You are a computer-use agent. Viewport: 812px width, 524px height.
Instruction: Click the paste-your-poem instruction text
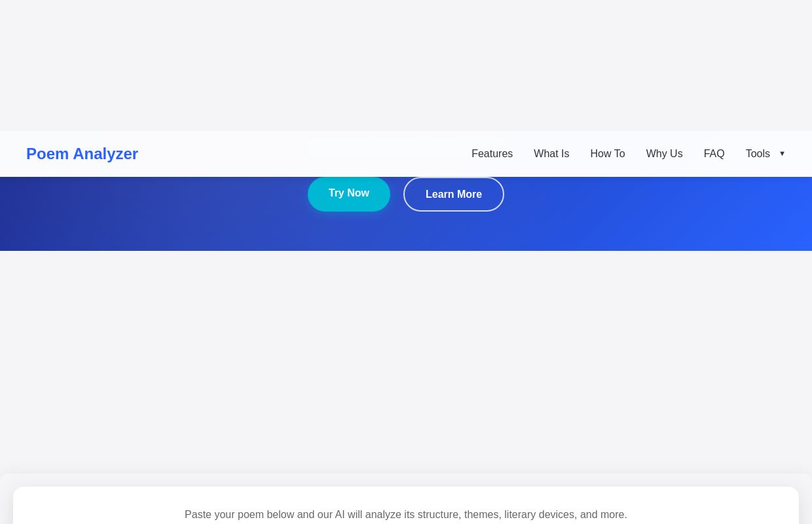coord(406,515)
